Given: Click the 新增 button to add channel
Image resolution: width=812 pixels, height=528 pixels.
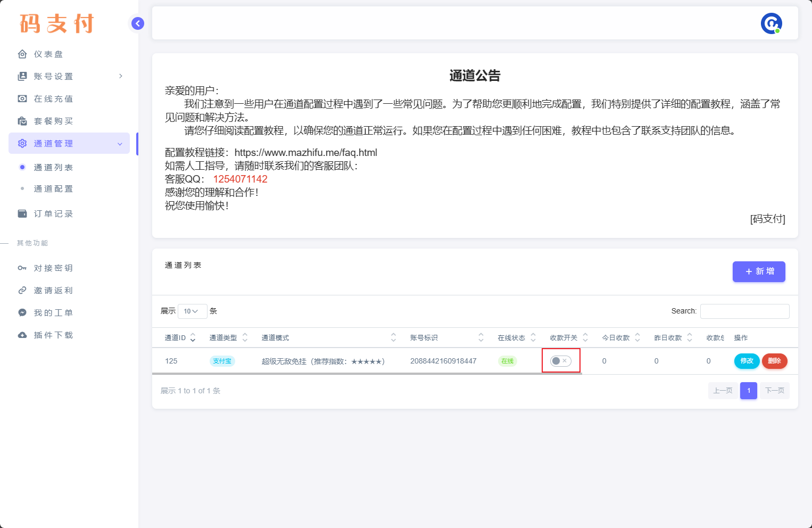Looking at the screenshot, I should [758, 271].
